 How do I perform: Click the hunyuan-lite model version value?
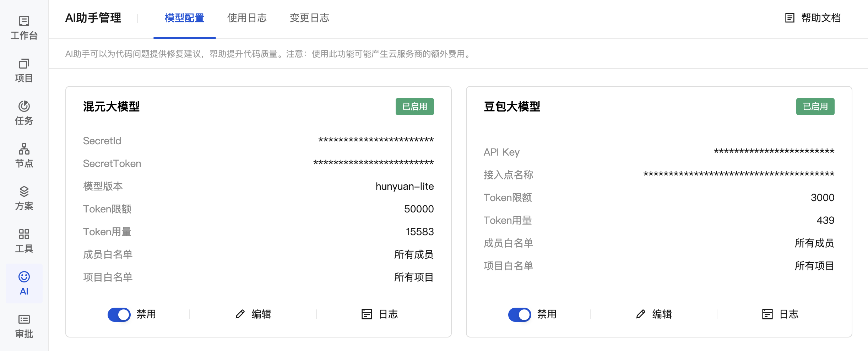coord(405,186)
